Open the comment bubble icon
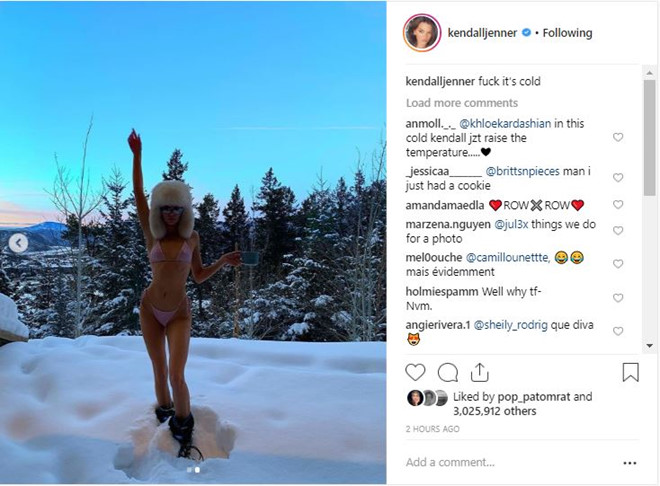 click(x=447, y=372)
